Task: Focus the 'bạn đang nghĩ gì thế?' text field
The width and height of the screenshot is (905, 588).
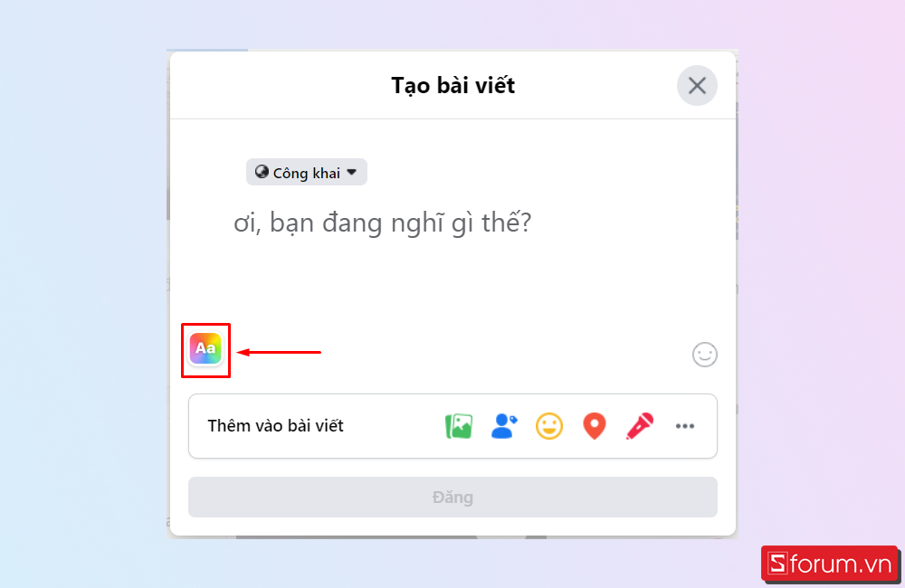Action: click(382, 223)
